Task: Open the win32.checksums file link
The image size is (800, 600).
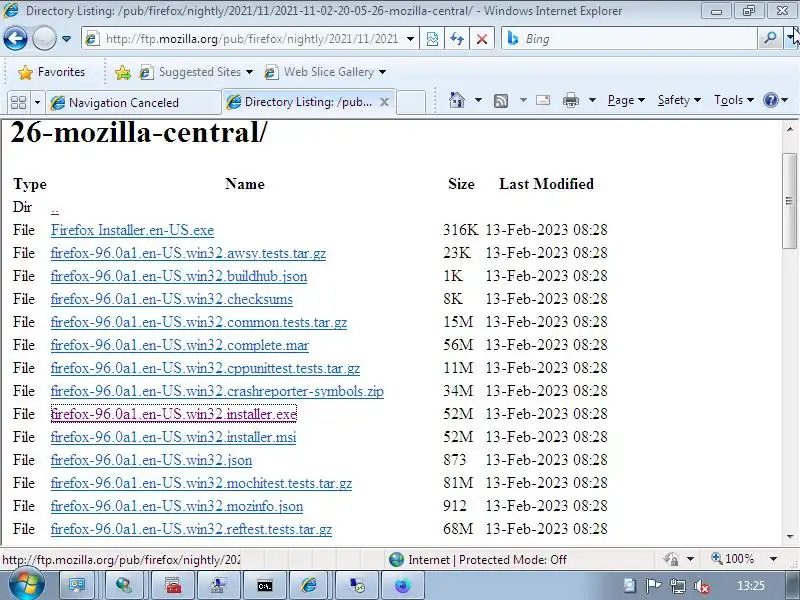Action: [x=171, y=299]
